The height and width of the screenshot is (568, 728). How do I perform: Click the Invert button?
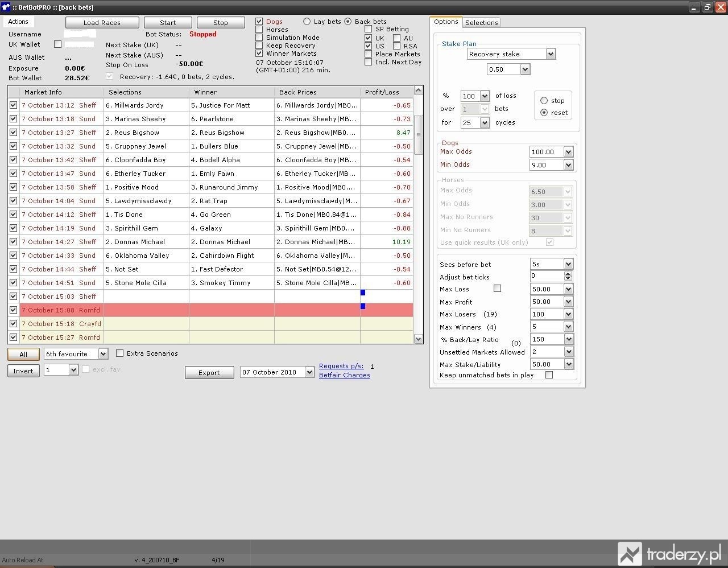coord(23,371)
